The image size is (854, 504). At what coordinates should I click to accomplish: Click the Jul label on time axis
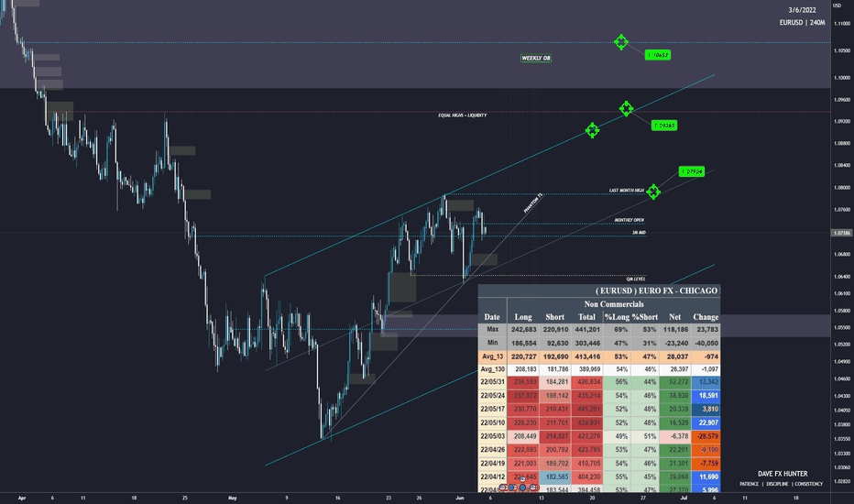click(x=684, y=498)
